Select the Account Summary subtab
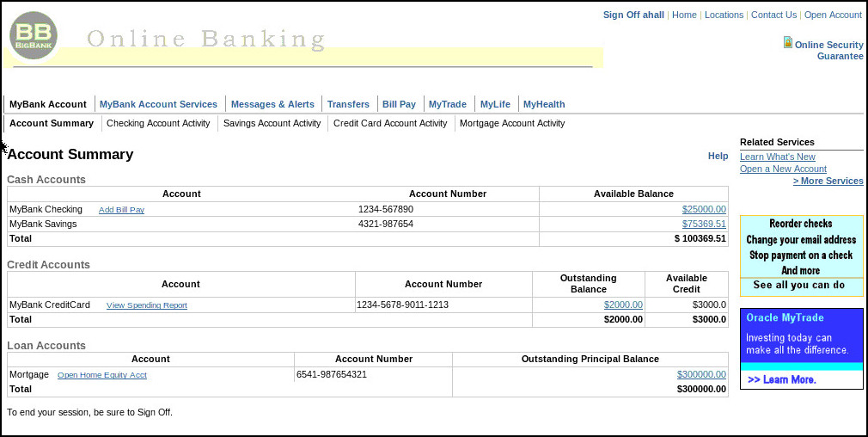Image resolution: width=868 pixels, height=437 pixels. tap(52, 123)
